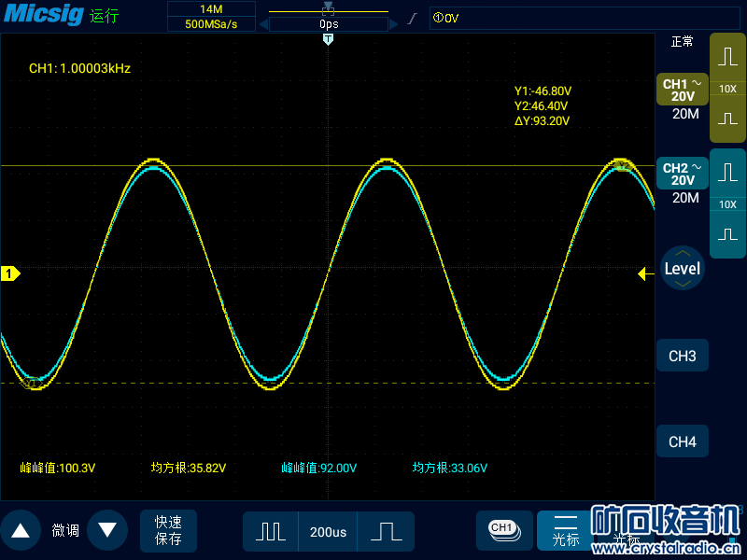Select the CH1 20V channel button

[683, 90]
